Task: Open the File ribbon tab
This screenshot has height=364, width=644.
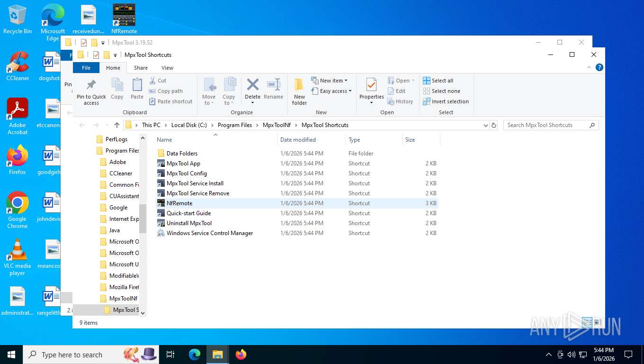Action: pyautogui.click(x=86, y=68)
